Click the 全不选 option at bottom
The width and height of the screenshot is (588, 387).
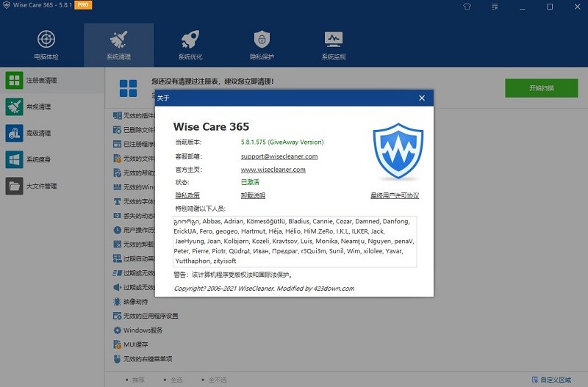(x=214, y=380)
